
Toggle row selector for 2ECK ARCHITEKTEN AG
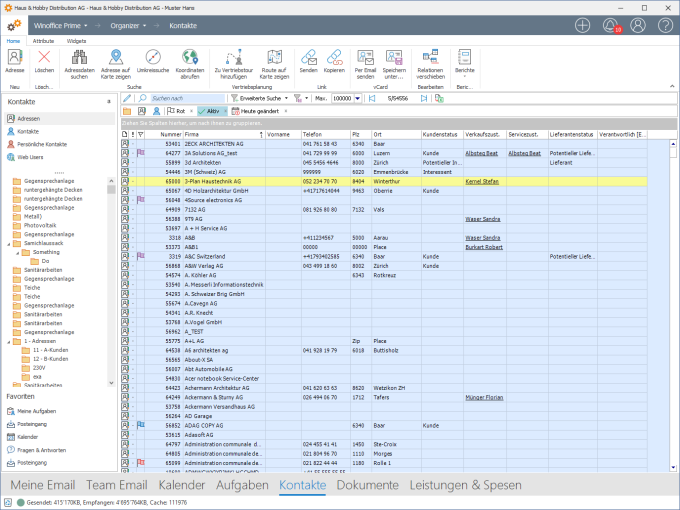pos(125,144)
